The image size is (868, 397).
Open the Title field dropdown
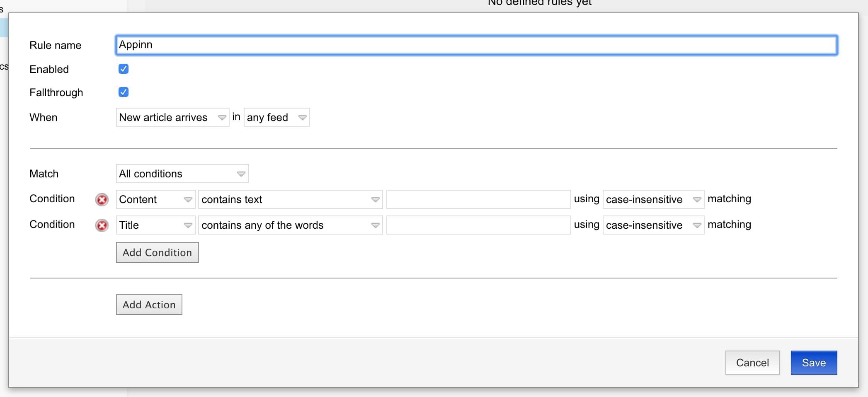[155, 225]
